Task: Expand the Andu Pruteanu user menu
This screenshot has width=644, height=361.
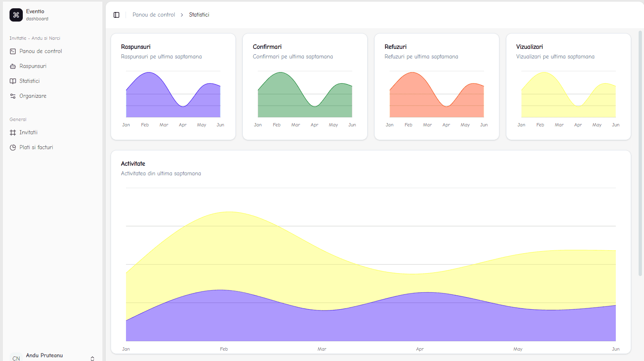Action: coord(92,358)
